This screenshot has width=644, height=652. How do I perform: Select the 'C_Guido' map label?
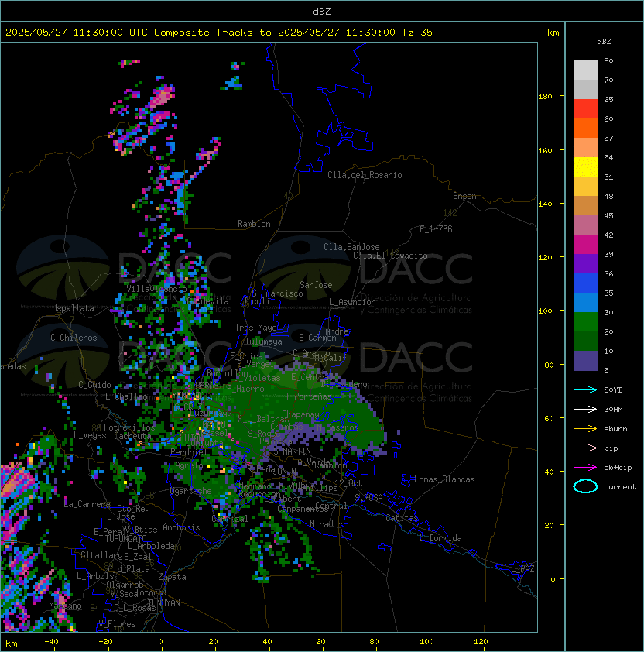(94, 385)
